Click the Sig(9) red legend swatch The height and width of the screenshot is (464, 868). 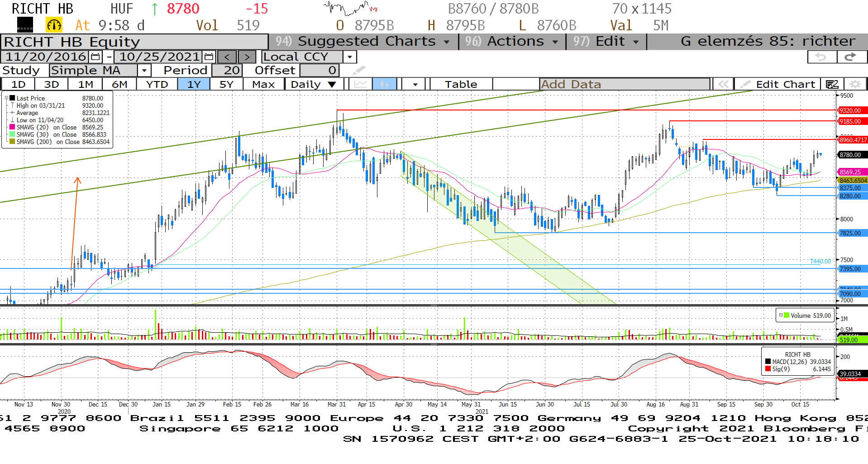coord(768,369)
